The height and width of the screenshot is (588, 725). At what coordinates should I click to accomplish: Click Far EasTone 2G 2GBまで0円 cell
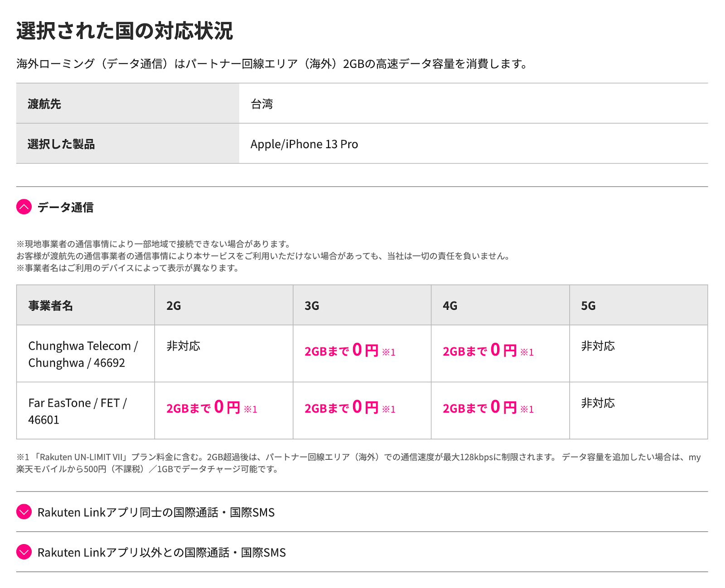pyautogui.click(x=224, y=411)
